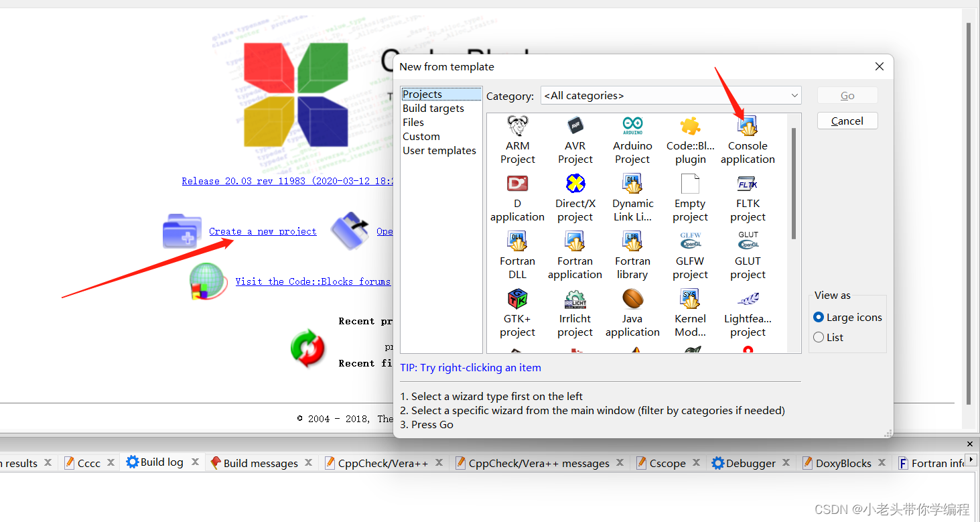Close the Debugger tab

click(x=786, y=462)
